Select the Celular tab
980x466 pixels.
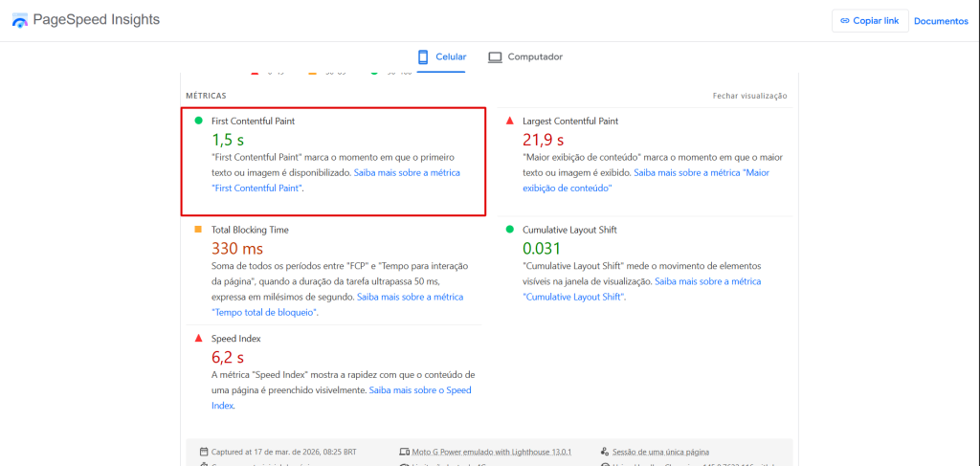(x=441, y=56)
